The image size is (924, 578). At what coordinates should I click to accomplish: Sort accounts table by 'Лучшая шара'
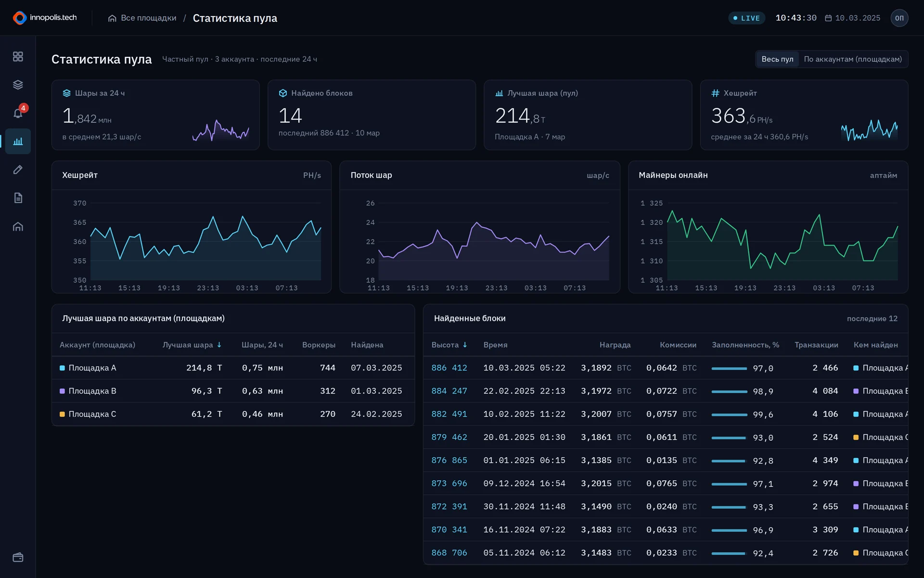(192, 345)
